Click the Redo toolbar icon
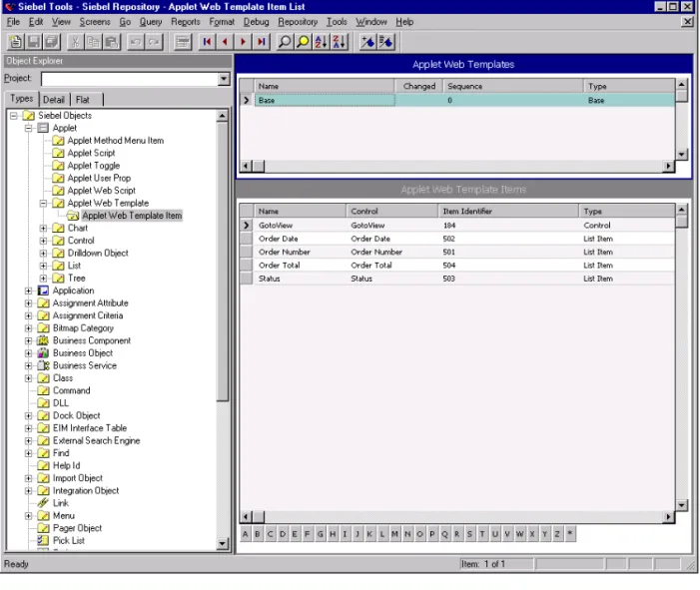 click(x=154, y=42)
